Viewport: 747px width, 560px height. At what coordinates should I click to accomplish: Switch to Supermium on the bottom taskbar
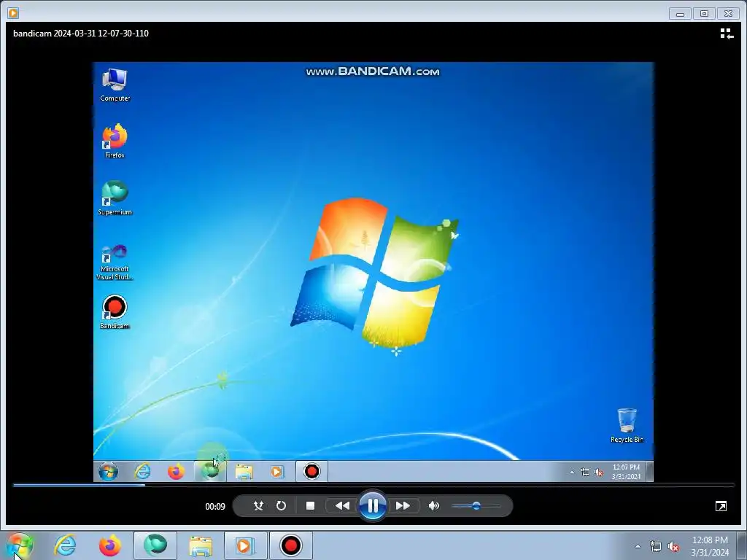click(155, 545)
